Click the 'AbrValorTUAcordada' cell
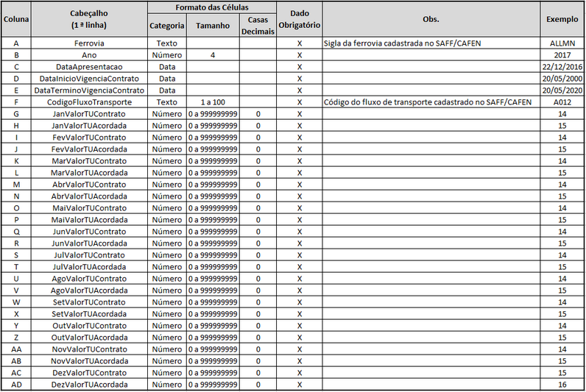 coord(89,196)
